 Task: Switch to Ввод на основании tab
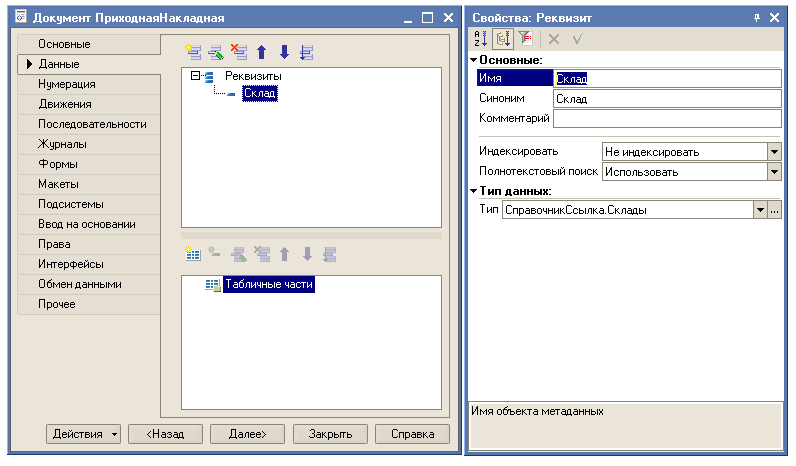(89, 224)
